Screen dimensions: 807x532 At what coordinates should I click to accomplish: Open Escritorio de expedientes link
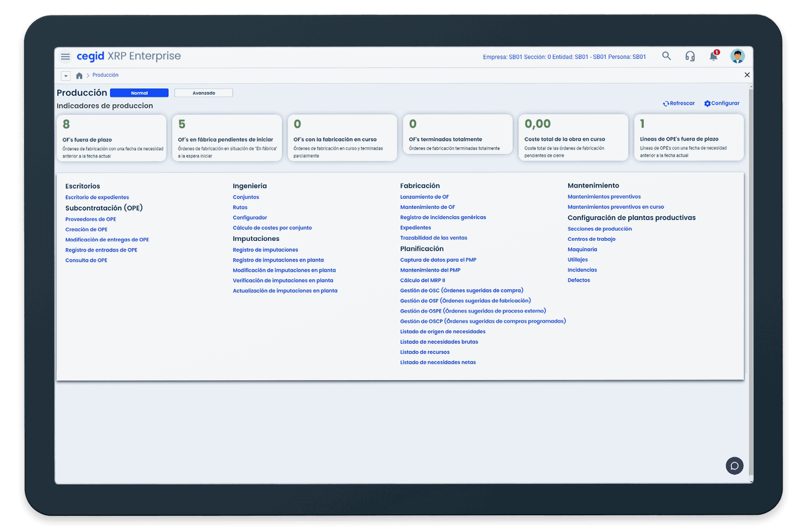[x=97, y=198]
